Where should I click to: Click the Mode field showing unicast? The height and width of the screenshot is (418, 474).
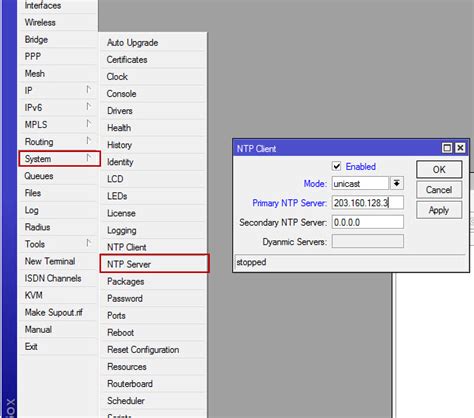click(360, 183)
